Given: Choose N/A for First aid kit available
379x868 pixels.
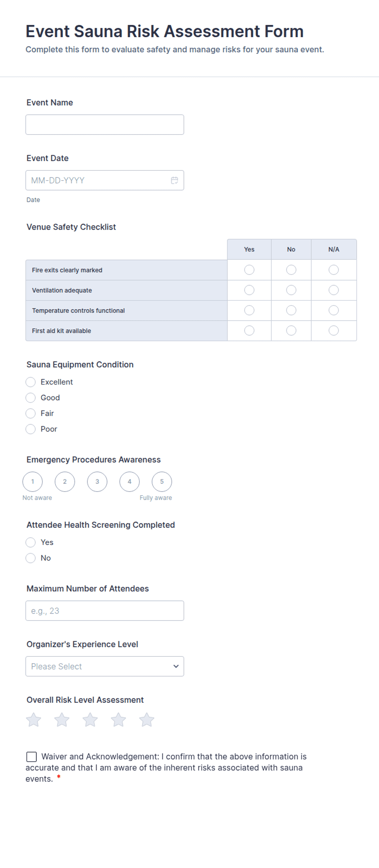Looking at the screenshot, I should point(334,331).
